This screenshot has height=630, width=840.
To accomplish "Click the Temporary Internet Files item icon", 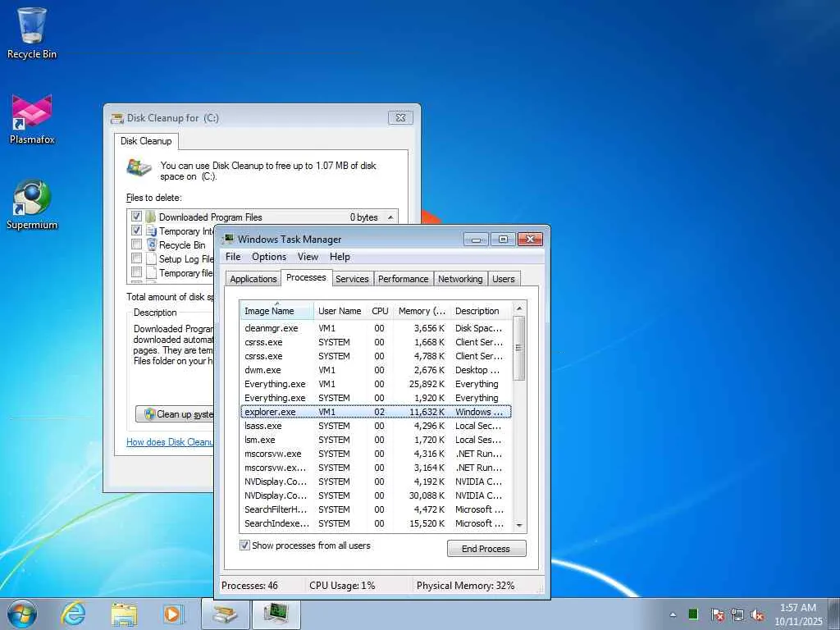I will click(x=151, y=231).
